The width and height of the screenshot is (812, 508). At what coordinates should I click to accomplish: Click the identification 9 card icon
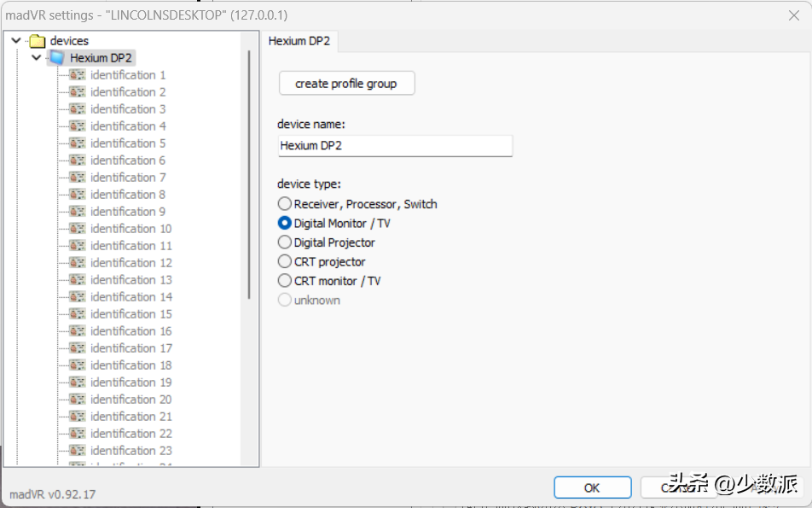pos(78,212)
